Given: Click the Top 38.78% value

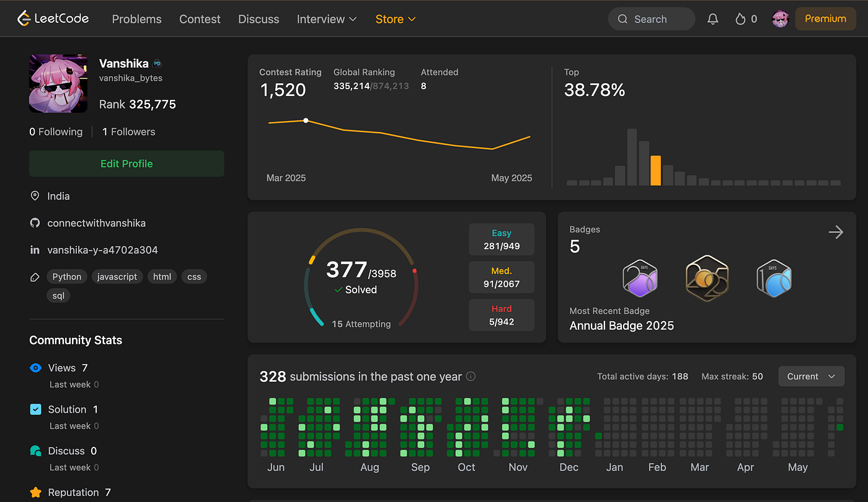Looking at the screenshot, I should coord(595,90).
